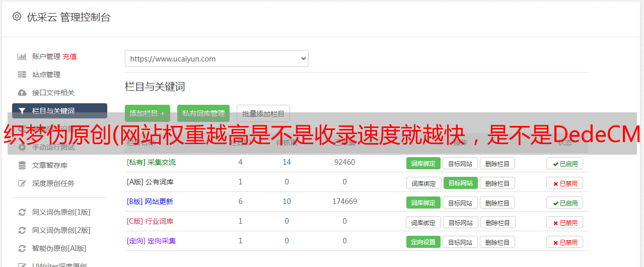The height and width of the screenshot is (267, 644).
Task: Click 目标网站 in the 采集交流 row
Action: (x=460, y=163)
